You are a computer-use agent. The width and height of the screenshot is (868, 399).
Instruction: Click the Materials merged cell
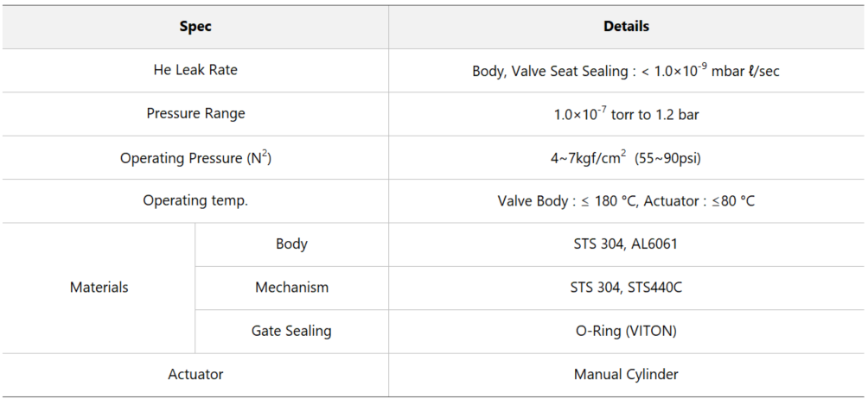(x=99, y=288)
